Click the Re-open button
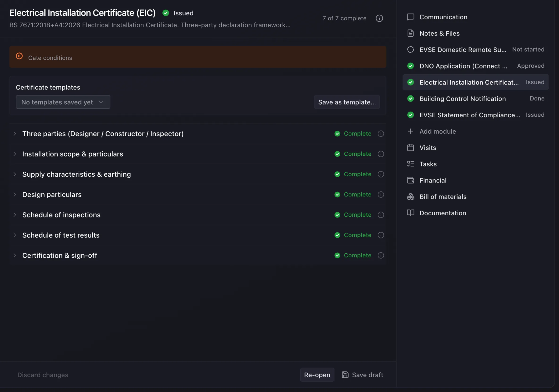559x392 pixels. pyautogui.click(x=317, y=375)
